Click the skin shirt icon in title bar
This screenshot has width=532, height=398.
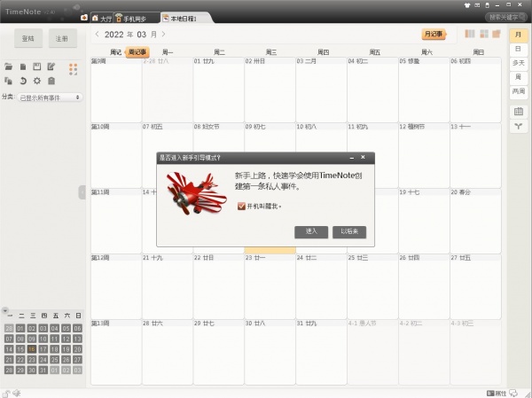click(x=468, y=5)
